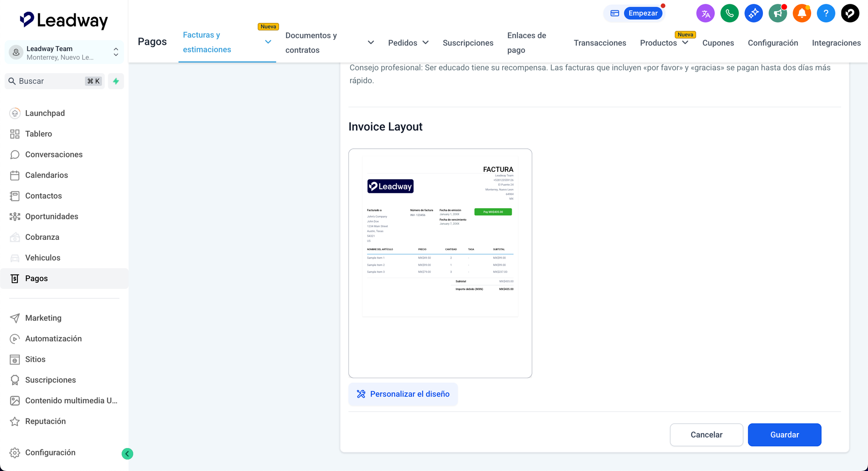Click the Guardar button

[x=784, y=435]
